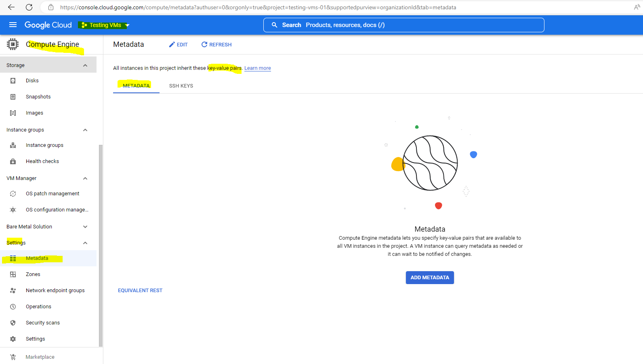Image resolution: width=643 pixels, height=364 pixels.
Task: Focus the Search products and resources field
Action: tap(403, 25)
